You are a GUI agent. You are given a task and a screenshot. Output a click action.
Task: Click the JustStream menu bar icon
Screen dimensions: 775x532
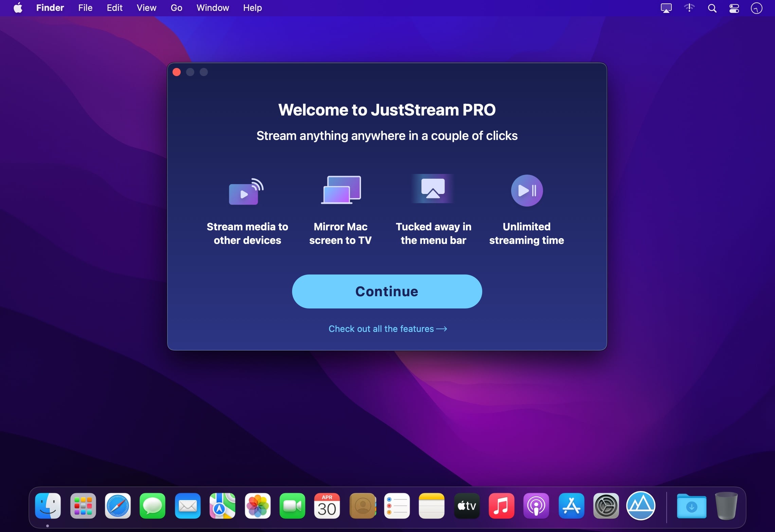point(666,8)
